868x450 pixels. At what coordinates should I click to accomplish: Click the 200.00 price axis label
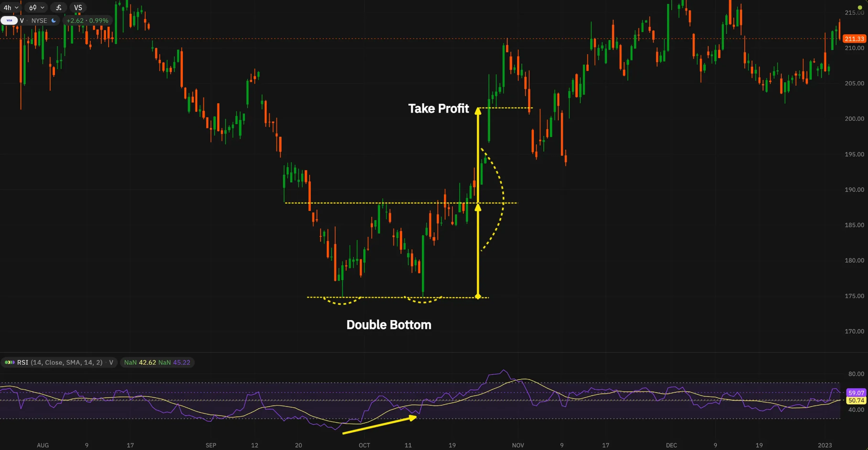click(854, 119)
